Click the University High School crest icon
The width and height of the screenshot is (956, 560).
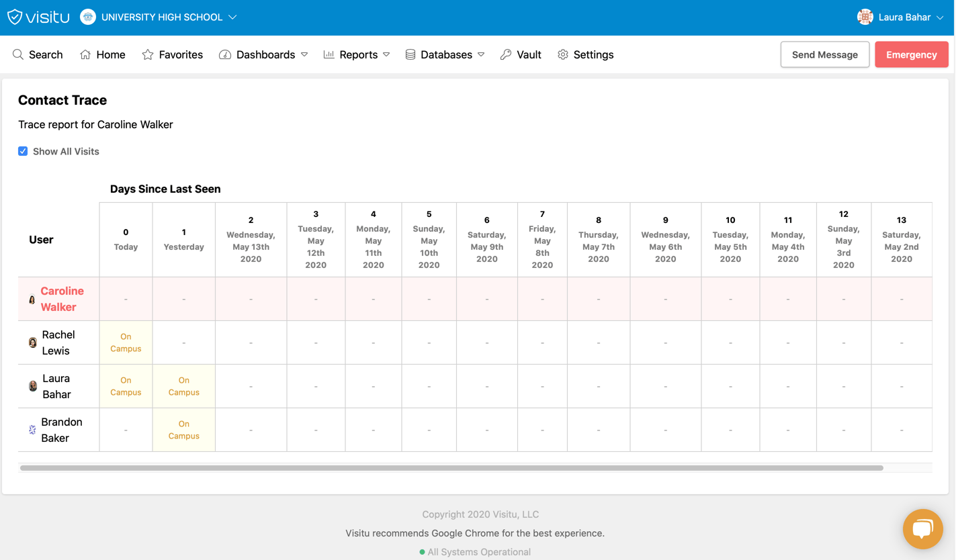(88, 17)
